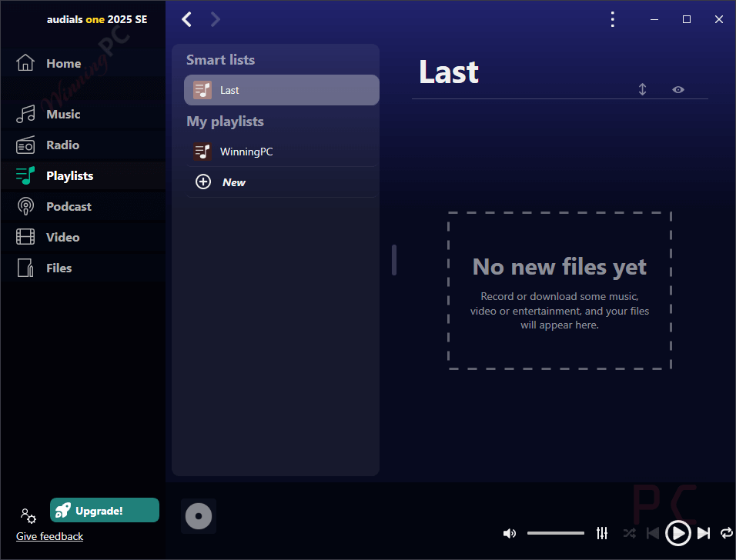Skip to the next track
This screenshot has height=560, width=736.
(703, 533)
